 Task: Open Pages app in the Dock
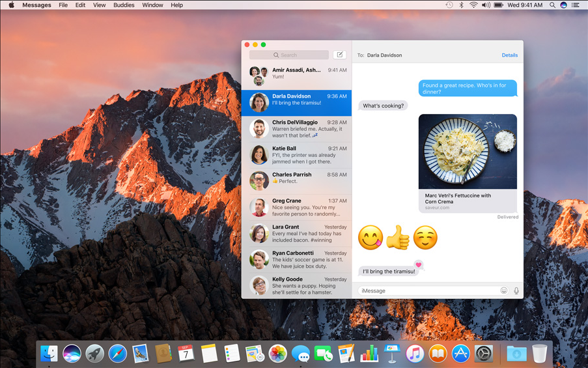point(346,353)
